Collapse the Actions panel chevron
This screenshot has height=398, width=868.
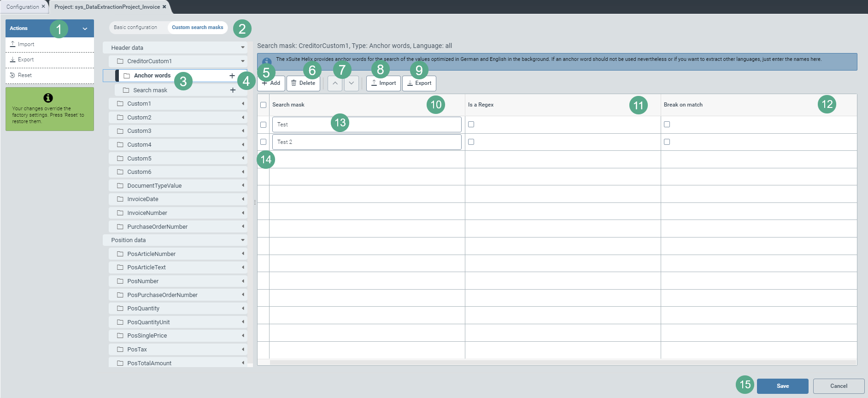pos(85,29)
